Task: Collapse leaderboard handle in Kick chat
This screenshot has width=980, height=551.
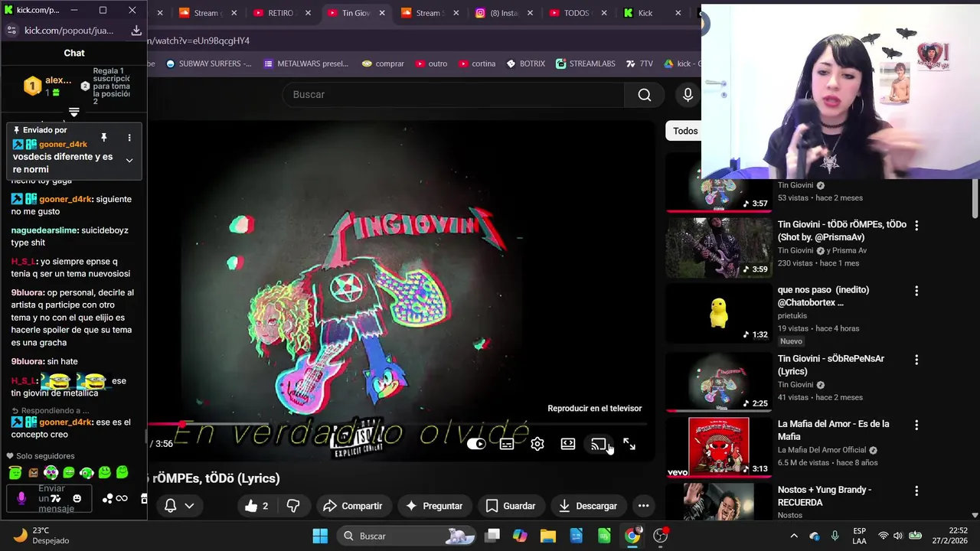Action: click(73, 112)
